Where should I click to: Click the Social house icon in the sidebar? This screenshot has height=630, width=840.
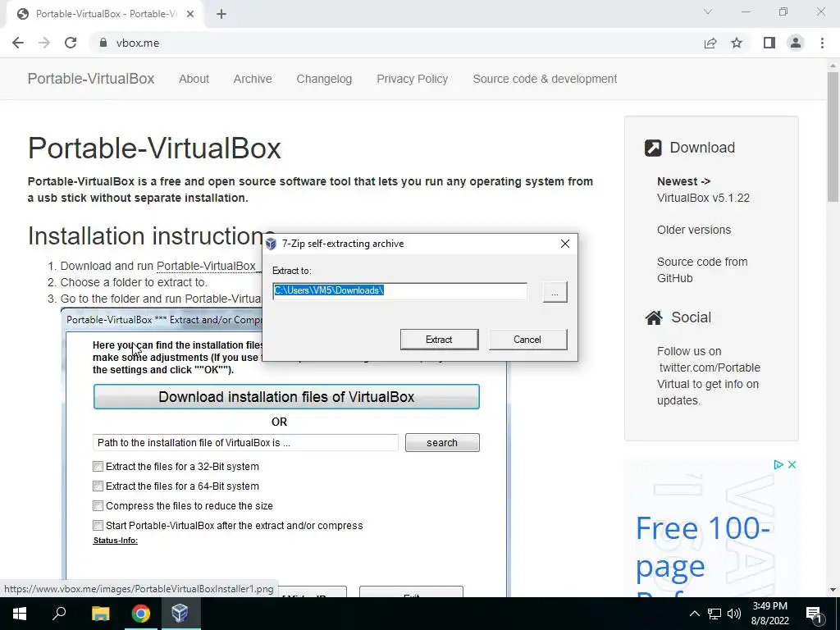654,317
